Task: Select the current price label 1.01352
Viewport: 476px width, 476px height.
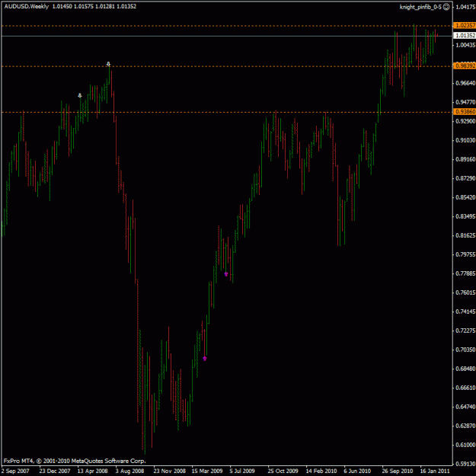Action: 465,36
